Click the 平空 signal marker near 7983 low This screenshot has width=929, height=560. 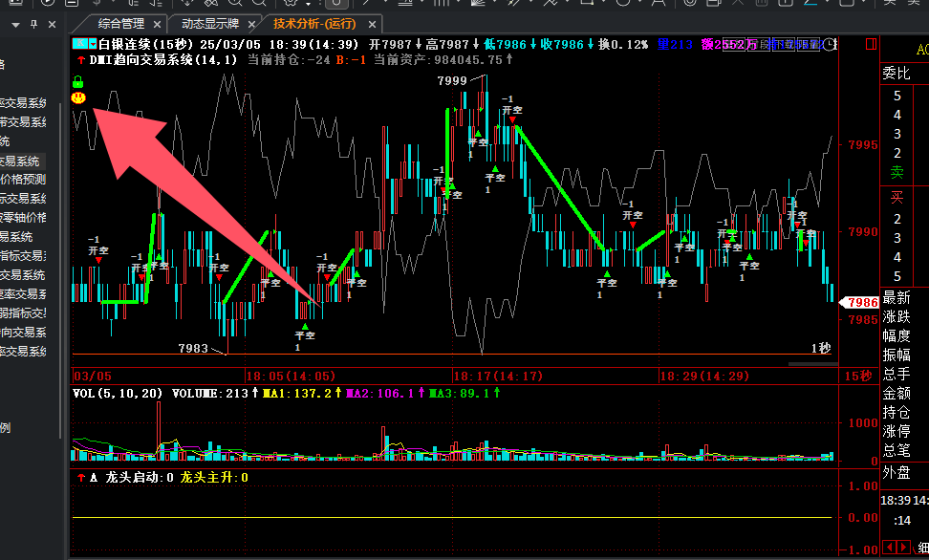pyautogui.click(x=304, y=335)
